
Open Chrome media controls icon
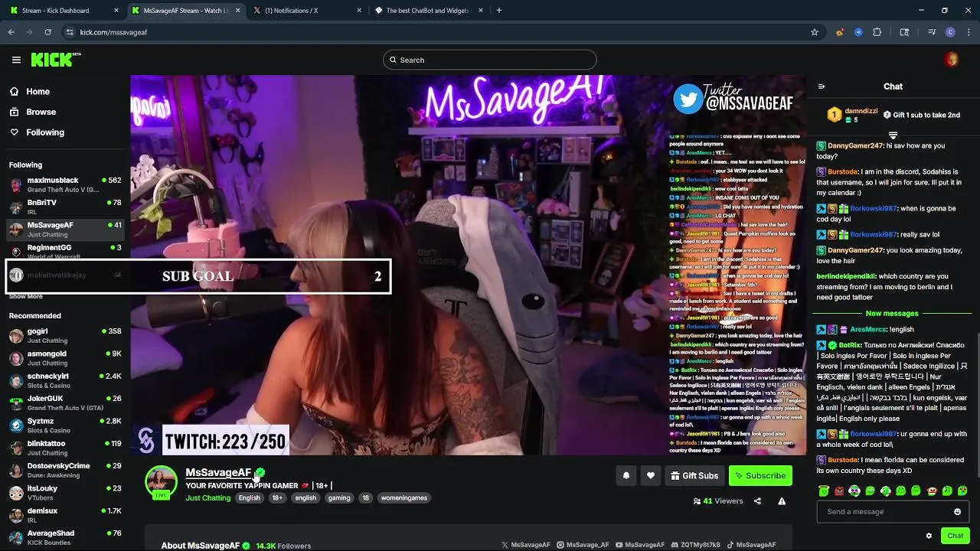(x=932, y=32)
